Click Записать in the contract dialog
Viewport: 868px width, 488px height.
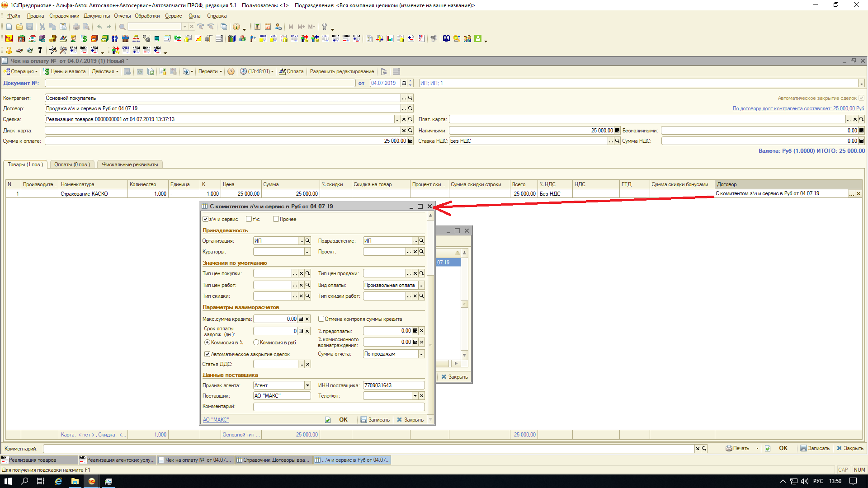point(375,420)
